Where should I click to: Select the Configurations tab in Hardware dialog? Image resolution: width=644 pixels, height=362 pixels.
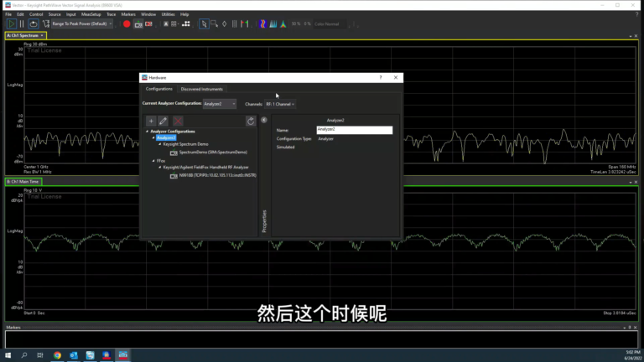tap(159, 89)
